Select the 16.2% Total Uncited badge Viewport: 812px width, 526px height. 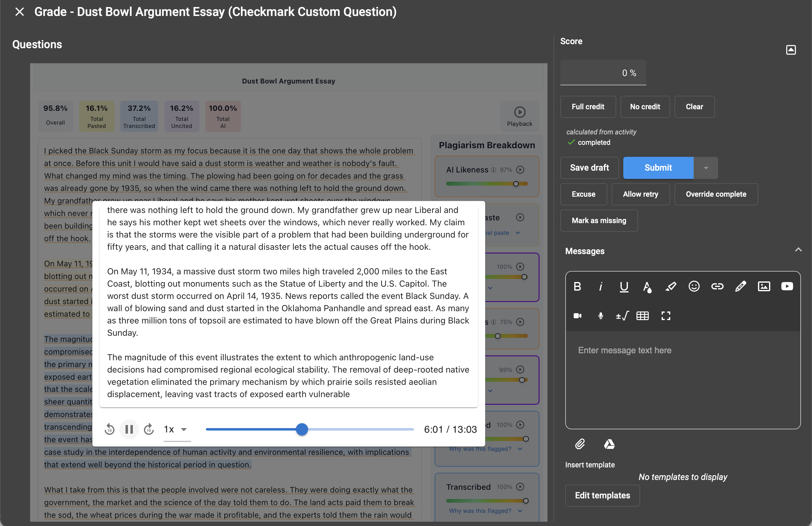pos(181,116)
